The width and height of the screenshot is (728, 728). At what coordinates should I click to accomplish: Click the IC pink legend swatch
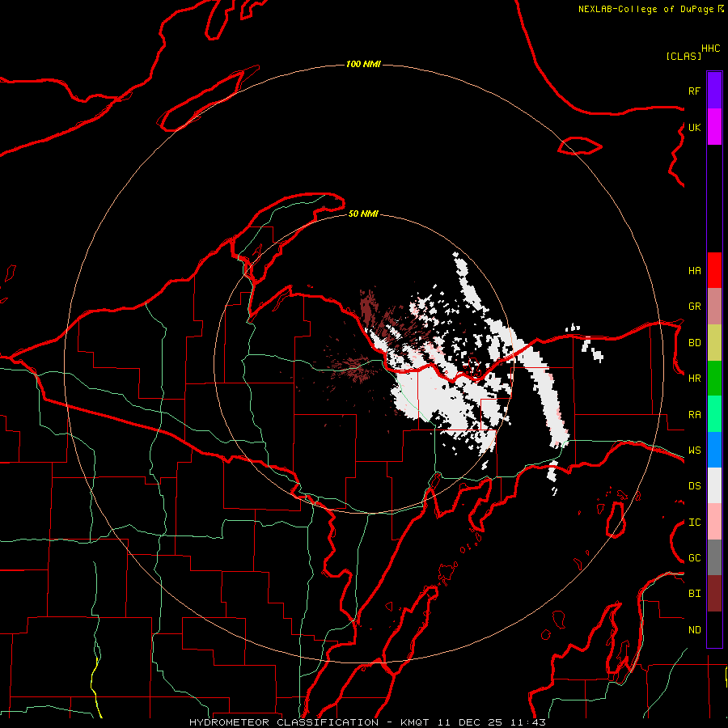pyautogui.click(x=714, y=522)
